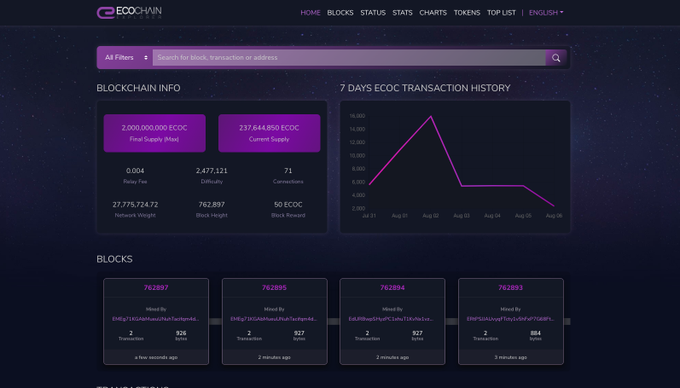Image resolution: width=680 pixels, height=388 pixels.
Task: Click the search magnifier icon
Action: (x=556, y=58)
